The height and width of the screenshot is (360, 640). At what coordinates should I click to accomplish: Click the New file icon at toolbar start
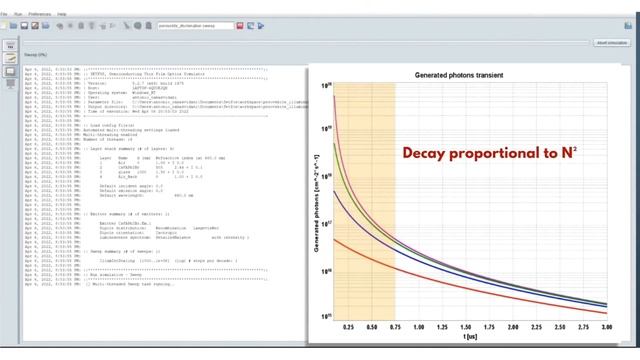click(3, 26)
